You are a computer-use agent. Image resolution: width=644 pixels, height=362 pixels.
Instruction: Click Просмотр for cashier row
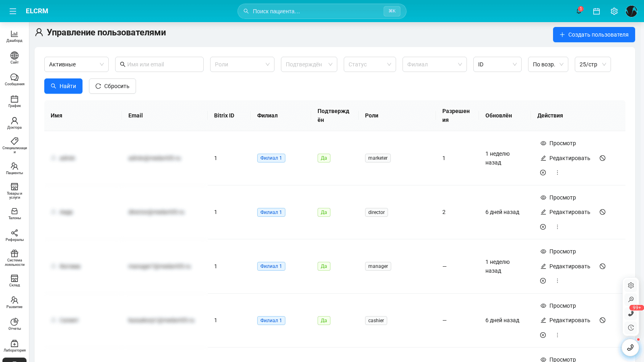[558, 306]
